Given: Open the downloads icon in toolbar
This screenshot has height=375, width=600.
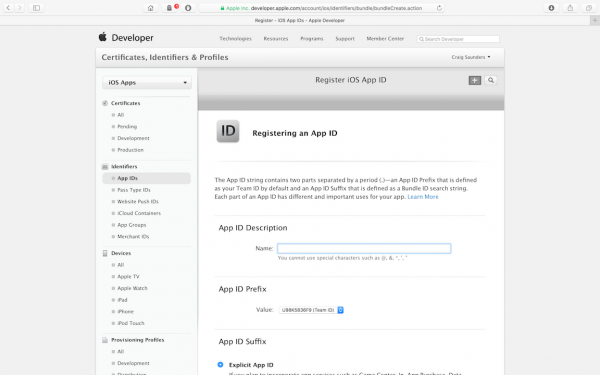Looking at the screenshot, I should click(x=551, y=8).
